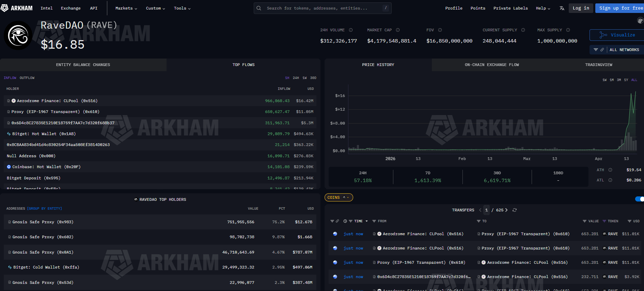Refresh the transfers list
Viewport: 644px width, 291px height.
coord(515,210)
